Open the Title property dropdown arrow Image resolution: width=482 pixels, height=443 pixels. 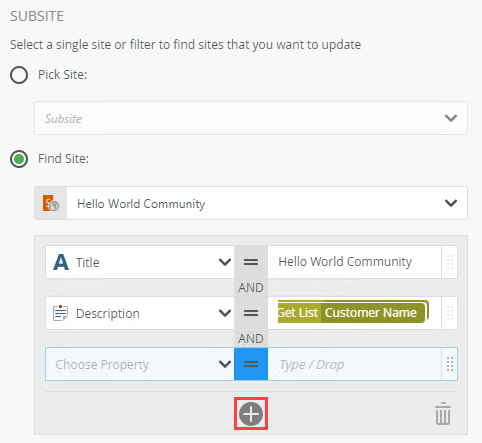coord(225,262)
